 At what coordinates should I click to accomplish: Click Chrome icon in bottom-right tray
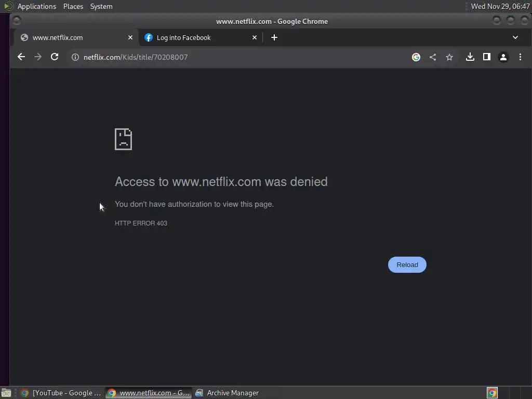coord(492,393)
